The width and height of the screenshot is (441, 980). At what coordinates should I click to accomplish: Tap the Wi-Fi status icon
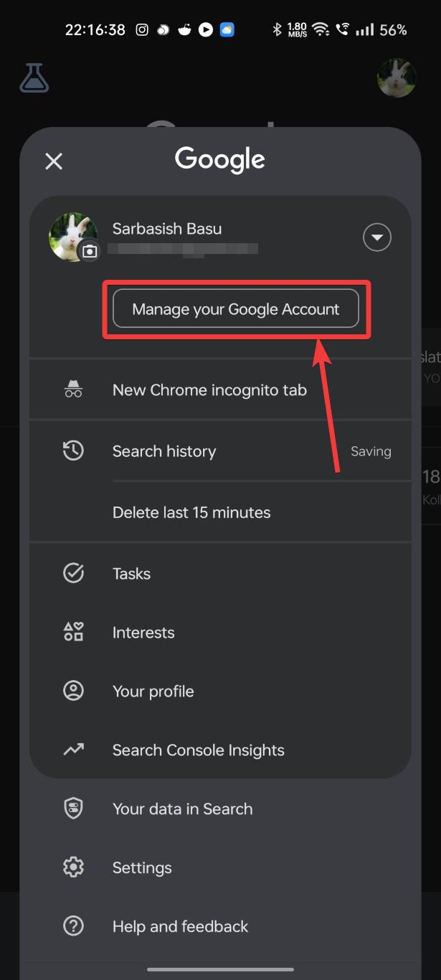(x=321, y=30)
